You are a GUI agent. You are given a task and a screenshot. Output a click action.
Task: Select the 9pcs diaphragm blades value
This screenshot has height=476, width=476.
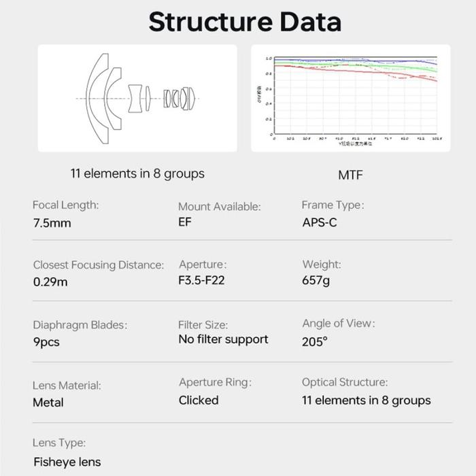point(46,342)
